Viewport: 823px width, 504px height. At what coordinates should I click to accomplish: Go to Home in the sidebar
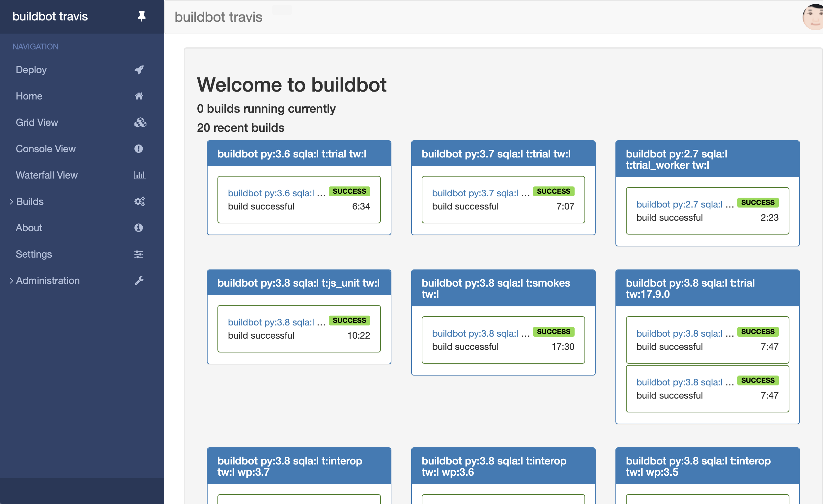29,96
